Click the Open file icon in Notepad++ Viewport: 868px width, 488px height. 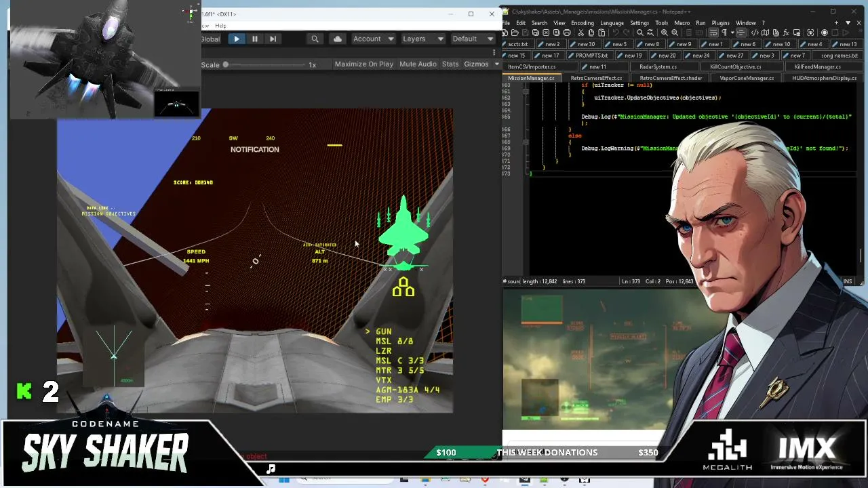pos(515,33)
